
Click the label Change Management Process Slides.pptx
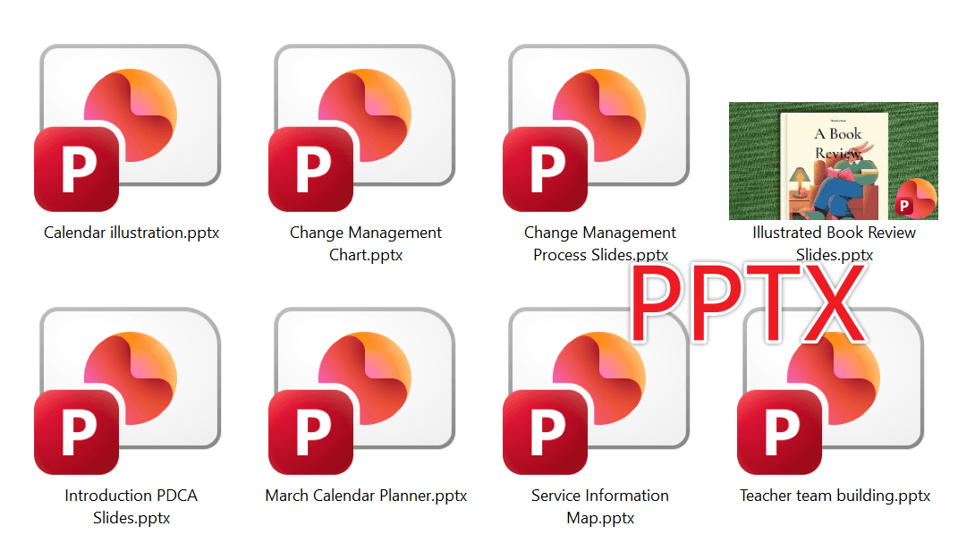pos(599,243)
